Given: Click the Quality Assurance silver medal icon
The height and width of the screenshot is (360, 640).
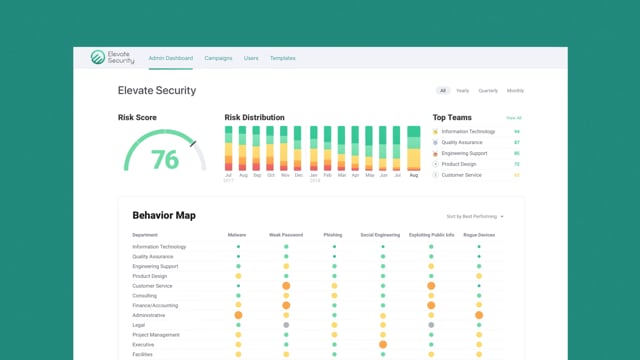Looking at the screenshot, I should tap(435, 142).
